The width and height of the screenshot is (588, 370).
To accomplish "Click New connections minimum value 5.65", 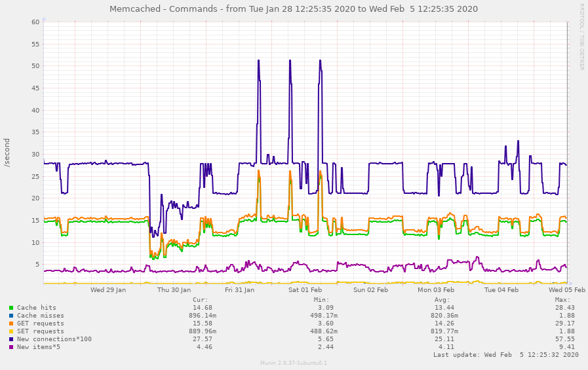I will [x=326, y=339].
